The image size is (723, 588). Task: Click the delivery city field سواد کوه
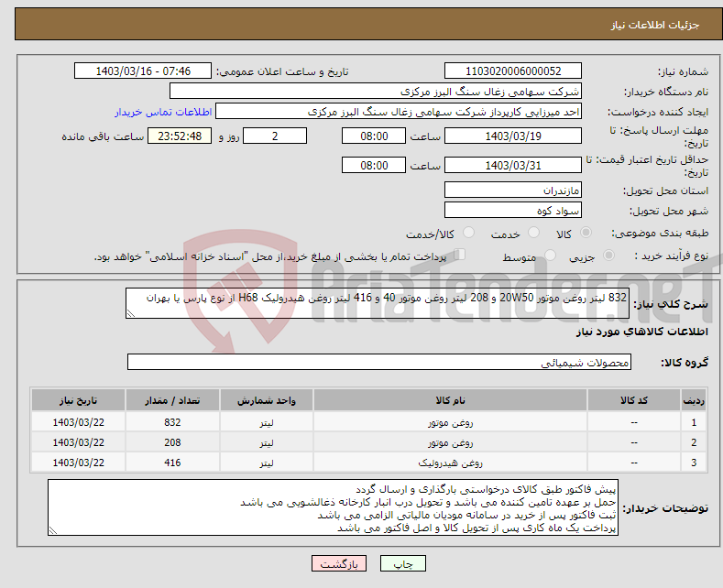click(x=513, y=210)
